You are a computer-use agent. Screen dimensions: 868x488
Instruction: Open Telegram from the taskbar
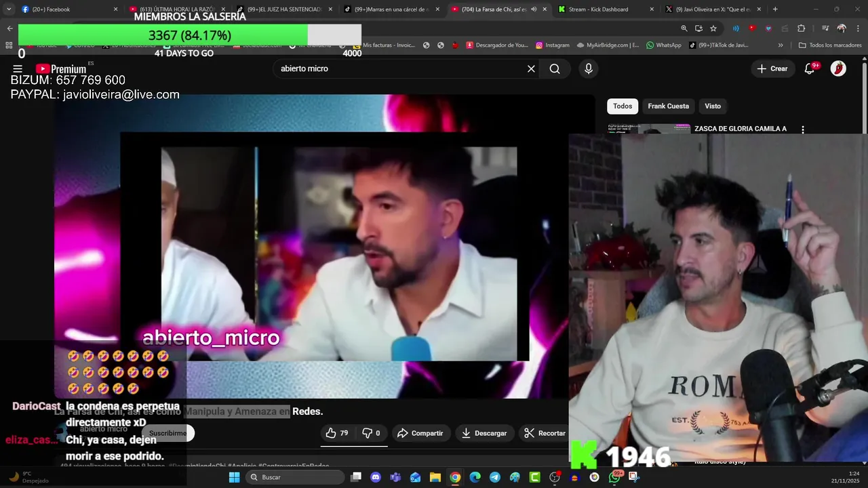click(495, 477)
